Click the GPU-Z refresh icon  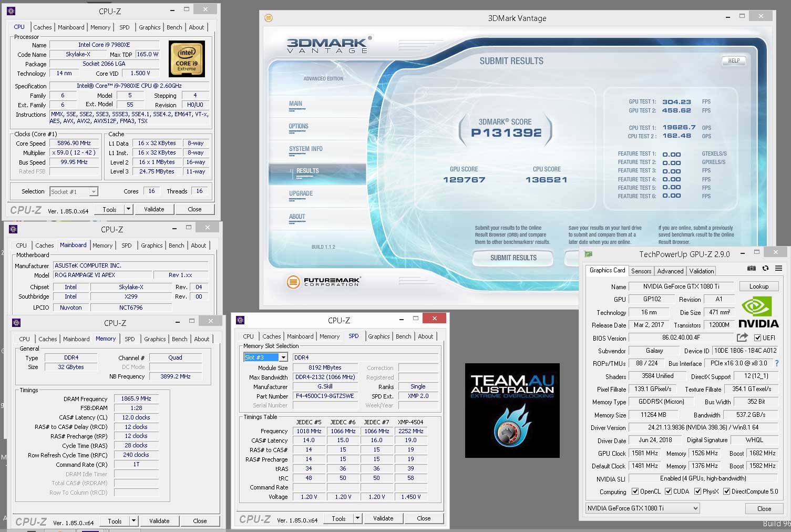click(765, 268)
